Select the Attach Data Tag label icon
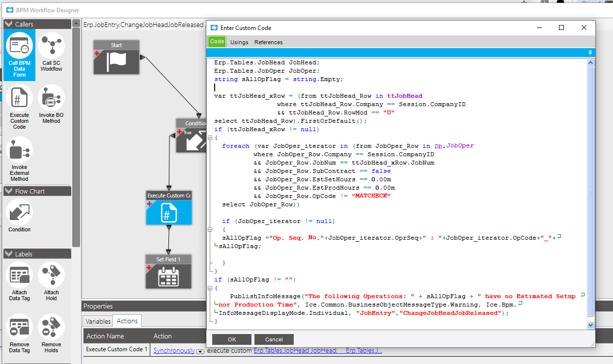 point(19,276)
